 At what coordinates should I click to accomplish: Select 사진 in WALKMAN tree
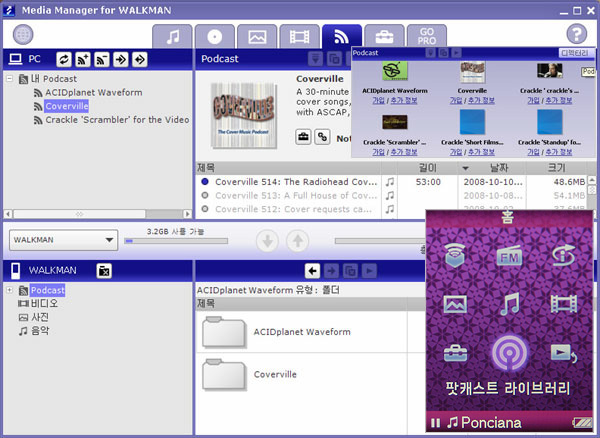[x=40, y=317]
